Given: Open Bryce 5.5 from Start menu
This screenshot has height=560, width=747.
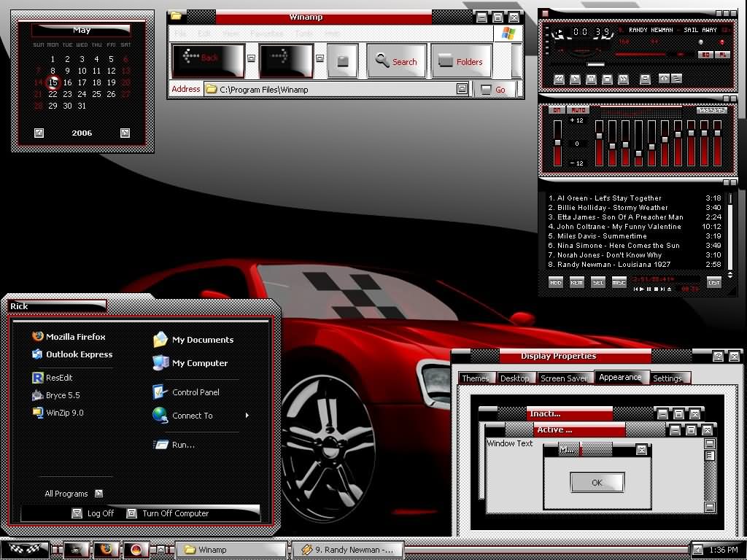Looking at the screenshot, I should (x=55, y=395).
